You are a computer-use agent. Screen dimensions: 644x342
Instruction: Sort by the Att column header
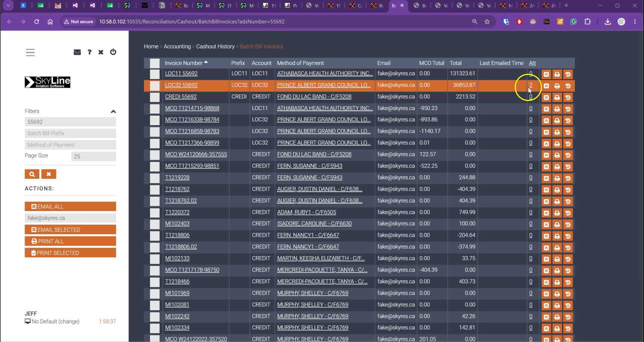point(532,63)
